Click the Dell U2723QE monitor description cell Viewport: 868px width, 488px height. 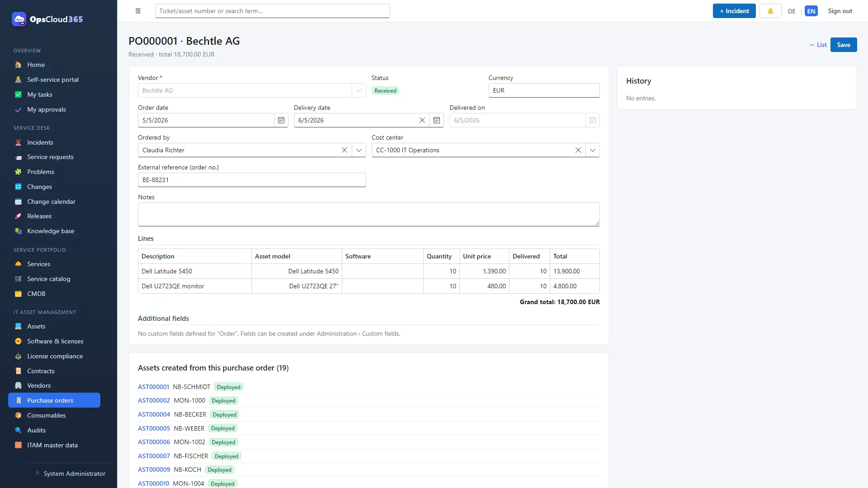pyautogui.click(x=195, y=286)
